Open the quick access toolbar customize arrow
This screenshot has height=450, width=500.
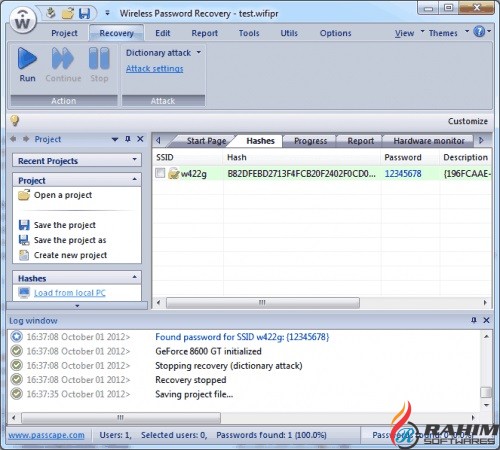[107, 13]
